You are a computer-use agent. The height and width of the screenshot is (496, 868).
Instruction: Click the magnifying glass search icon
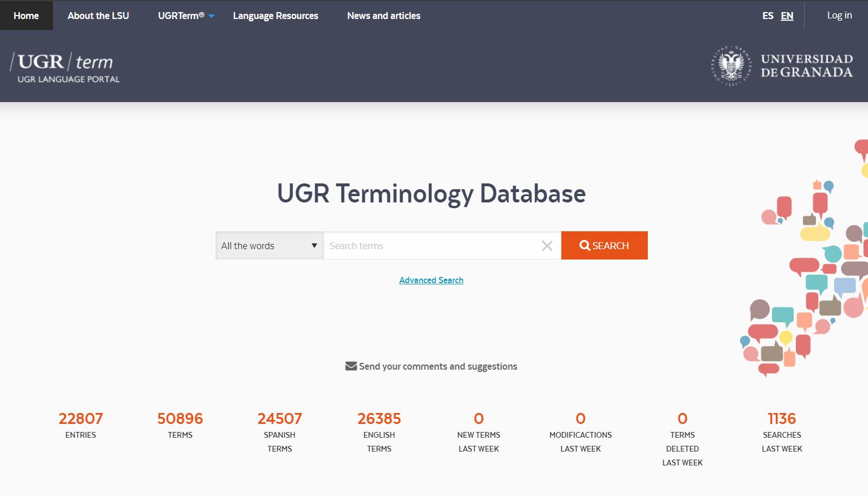[584, 245]
